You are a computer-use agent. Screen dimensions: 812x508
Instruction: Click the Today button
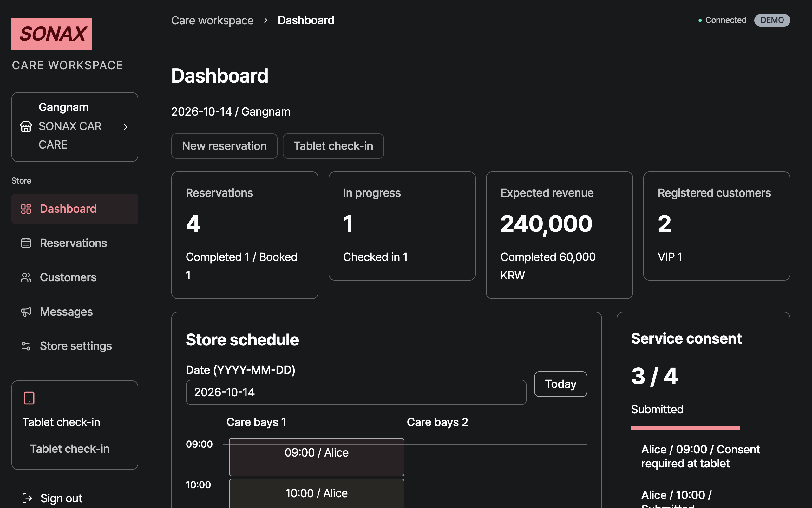click(x=560, y=384)
